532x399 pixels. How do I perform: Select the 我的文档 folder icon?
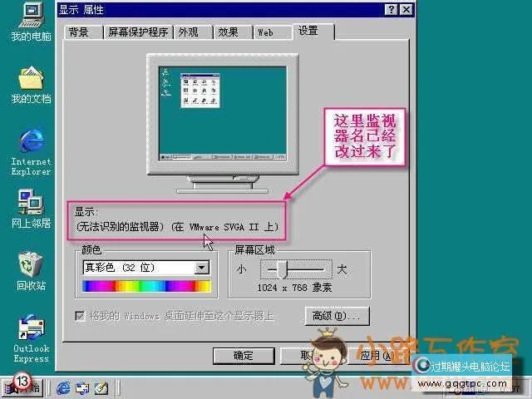31,84
